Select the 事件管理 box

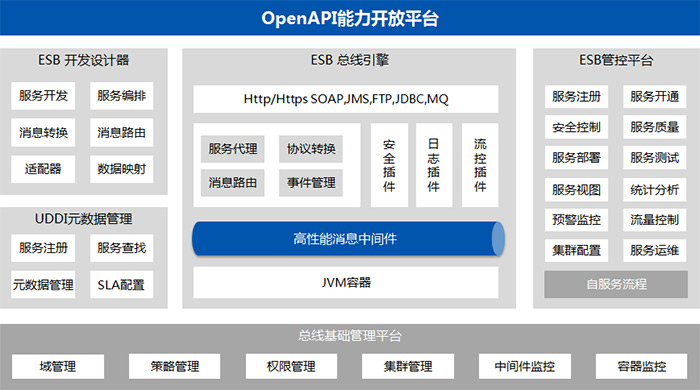pos(311,183)
